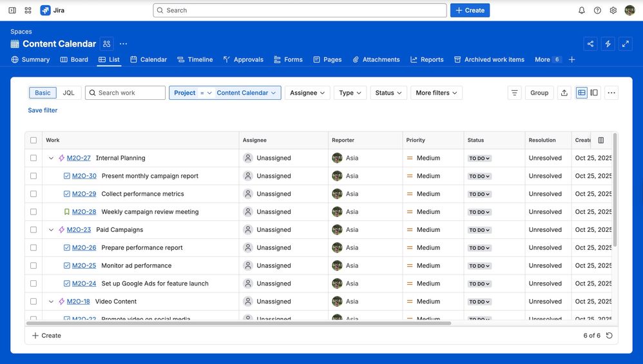The image size is (643, 364).
Task: Select checkbox for M2O-26 row
Action: 34,247
